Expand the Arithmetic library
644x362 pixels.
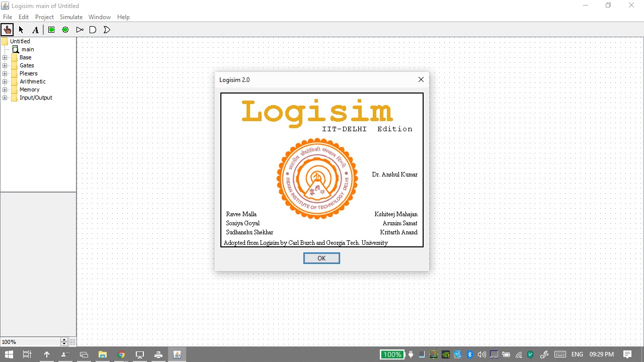[x=5, y=81]
